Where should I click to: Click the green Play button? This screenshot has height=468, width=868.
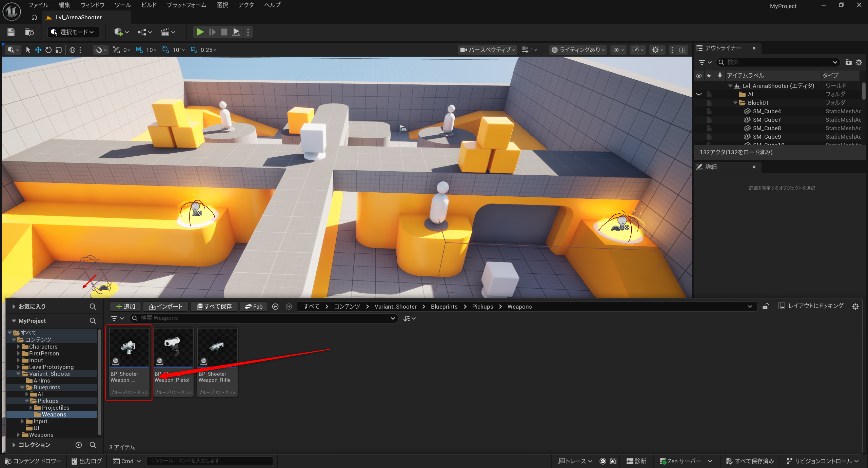[200, 32]
